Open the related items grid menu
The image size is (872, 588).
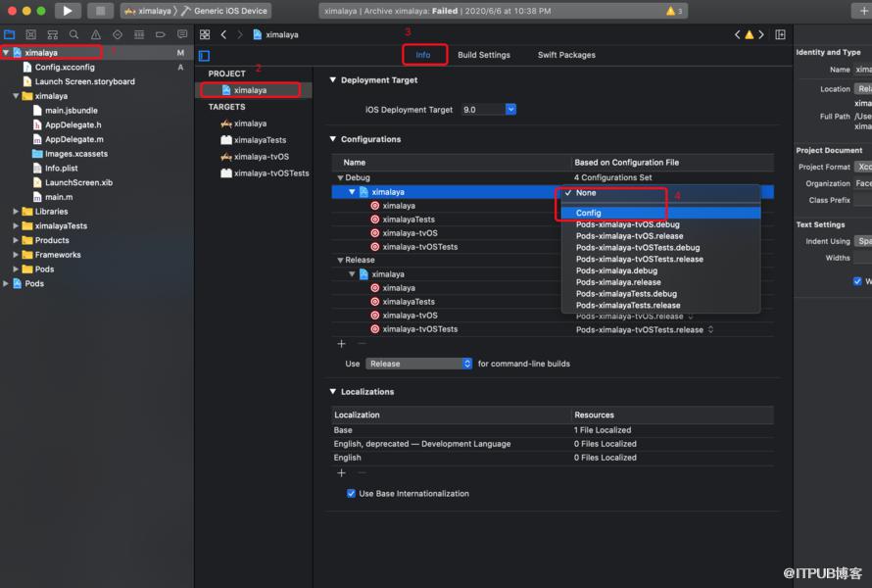click(x=205, y=34)
